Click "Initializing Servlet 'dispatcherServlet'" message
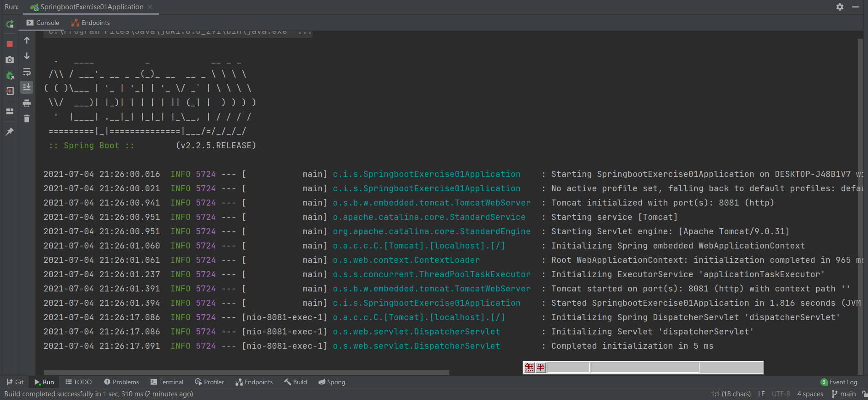 coord(652,332)
